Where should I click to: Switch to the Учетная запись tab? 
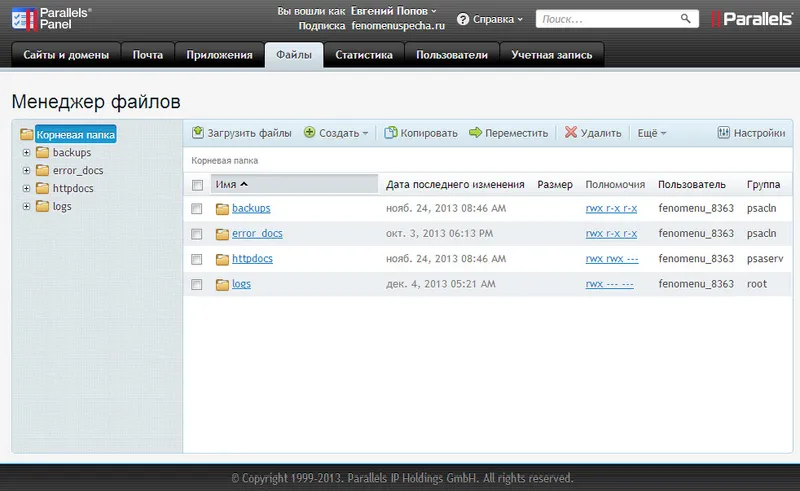[552, 55]
